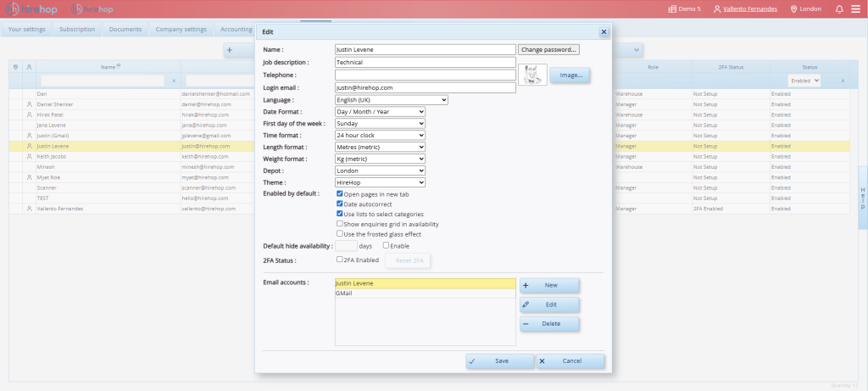The height and width of the screenshot is (391, 868).
Task: Switch to Accounting tab
Action: [236, 30]
